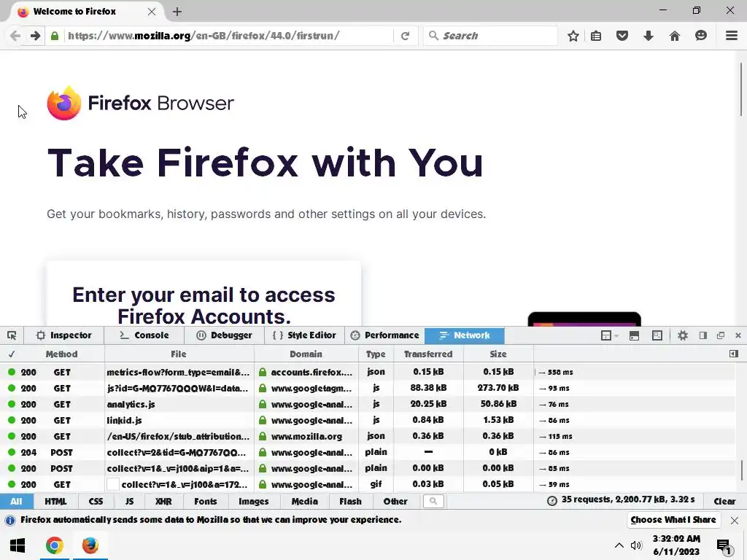Dismiss the data sharing notification bar
The height and width of the screenshot is (560, 747).
734,521
